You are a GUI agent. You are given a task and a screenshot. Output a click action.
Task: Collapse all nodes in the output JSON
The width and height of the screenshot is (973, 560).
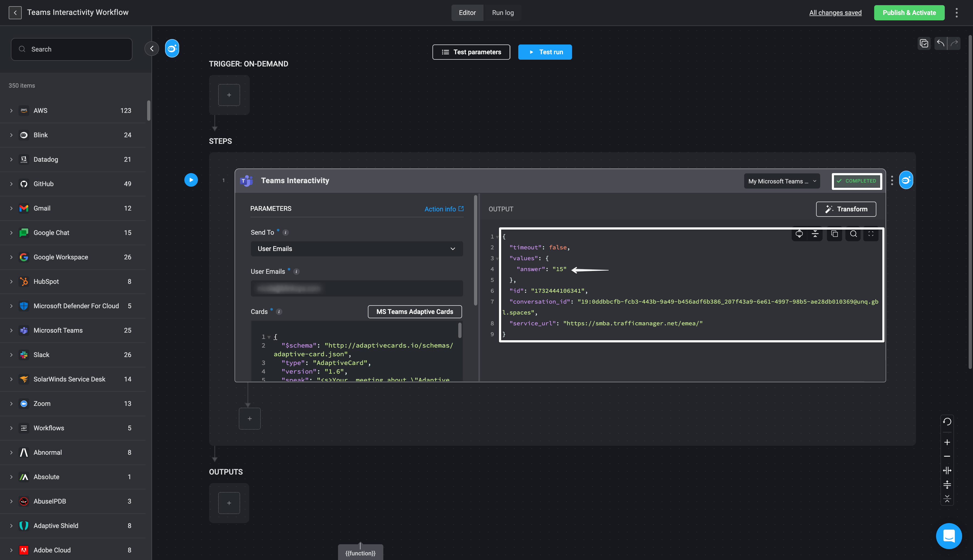815,234
